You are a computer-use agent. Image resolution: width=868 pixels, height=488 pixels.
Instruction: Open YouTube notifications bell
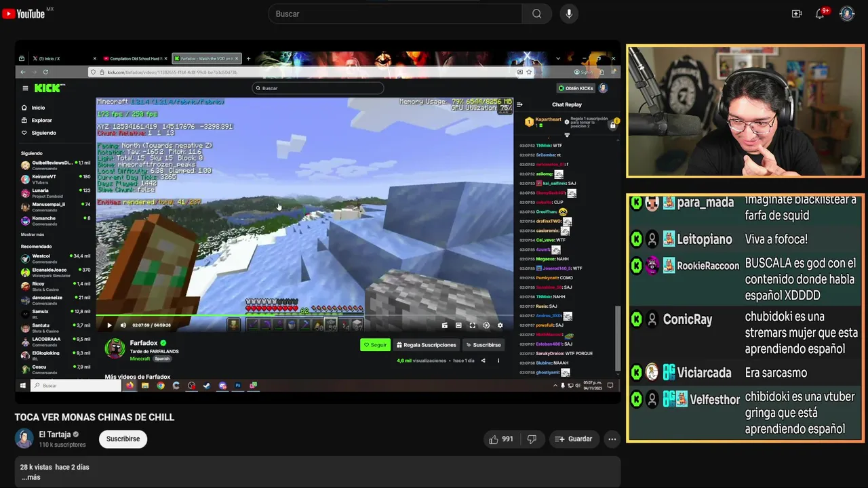820,14
